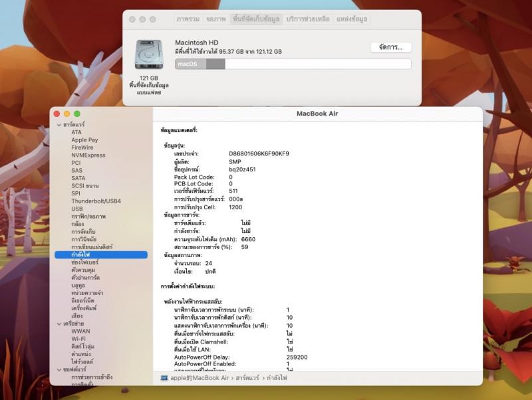Select ตำแหน่ง under เครือข่าย

(x=80, y=354)
